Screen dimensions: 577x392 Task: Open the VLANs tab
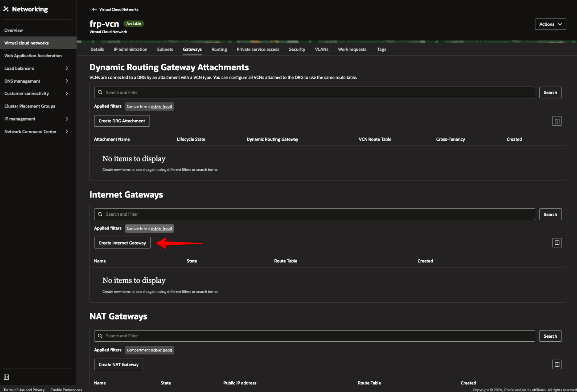pos(322,50)
